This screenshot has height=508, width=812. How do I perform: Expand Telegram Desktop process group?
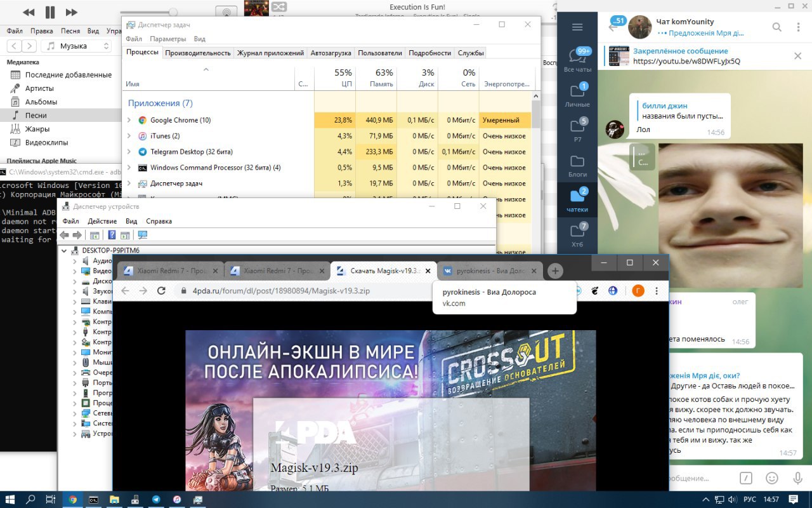click(129, 152)
